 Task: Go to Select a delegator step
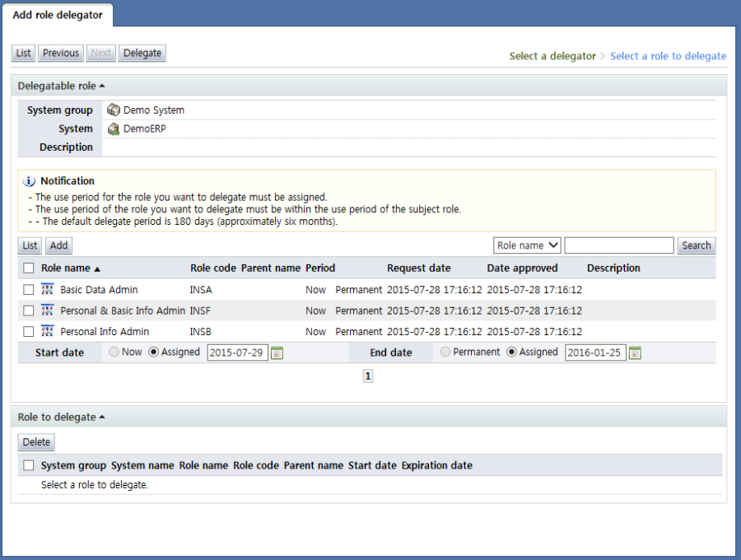552,56
